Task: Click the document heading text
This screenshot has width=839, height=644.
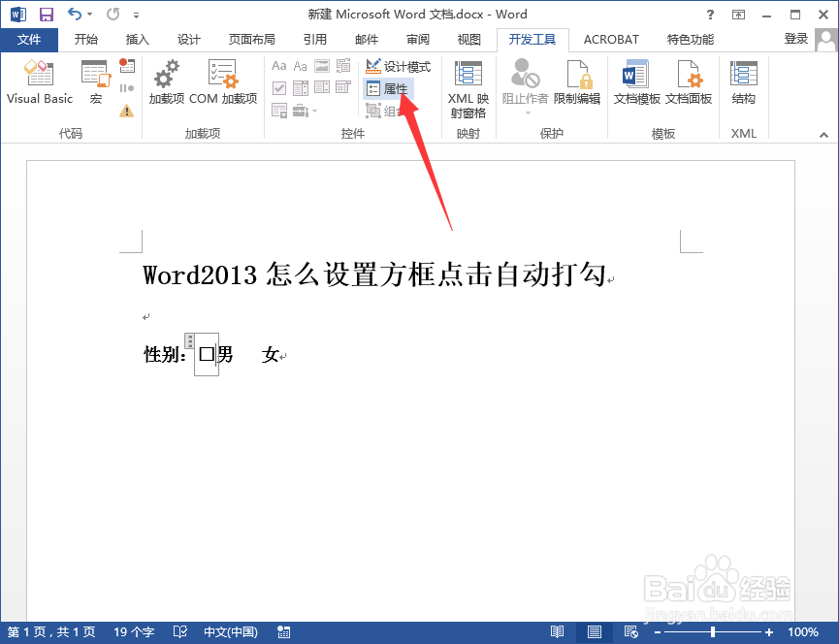Action: pyautogui.click(x=374, y=274)
